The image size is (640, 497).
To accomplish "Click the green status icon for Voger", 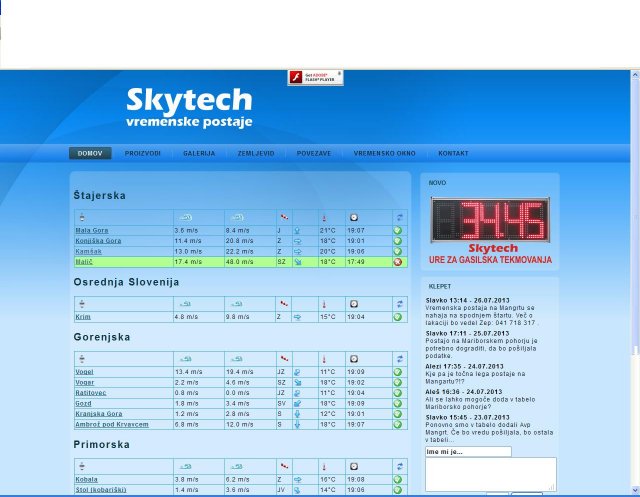I will pos(398,382).
